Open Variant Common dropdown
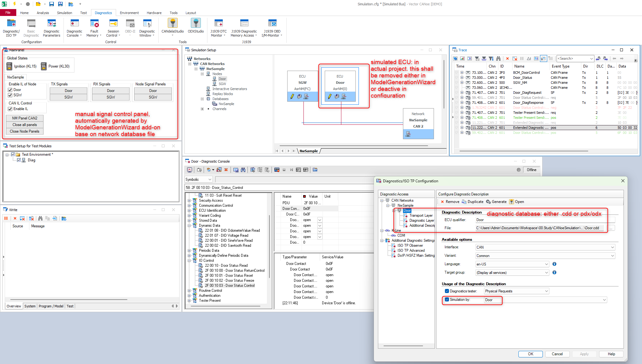 pos(545,256)
